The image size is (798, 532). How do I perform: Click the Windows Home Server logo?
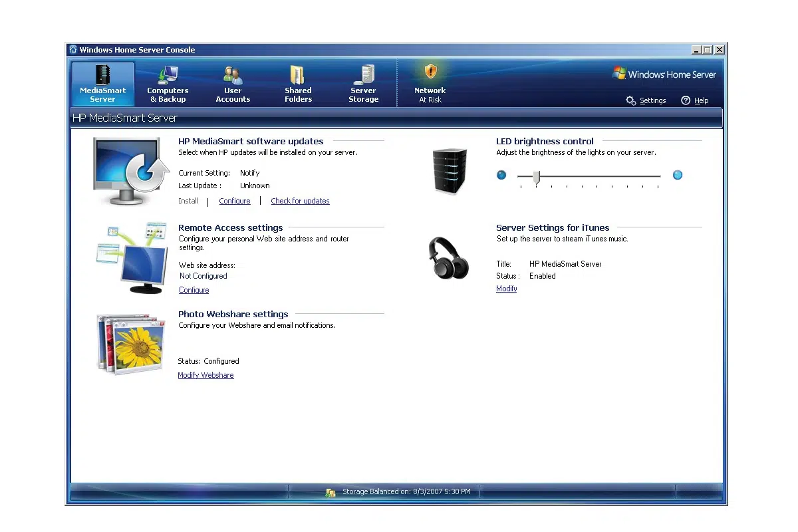point(664,74)
